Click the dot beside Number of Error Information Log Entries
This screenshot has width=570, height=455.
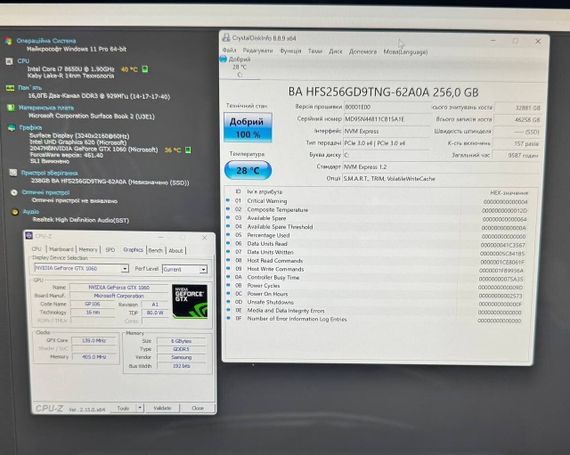click(x=228, y=318)
